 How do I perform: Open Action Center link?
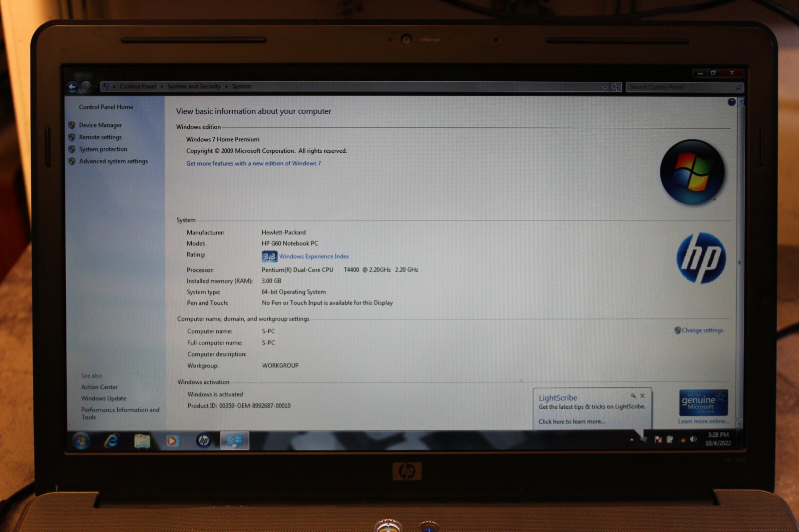99,387
